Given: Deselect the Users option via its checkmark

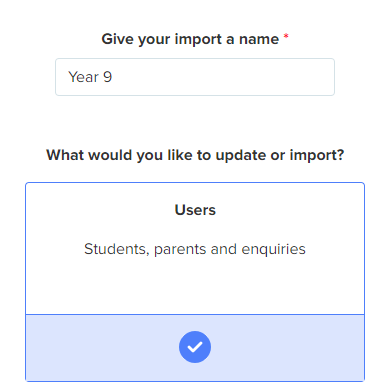Looking at the screenshot, I should (x=195, y=347).
